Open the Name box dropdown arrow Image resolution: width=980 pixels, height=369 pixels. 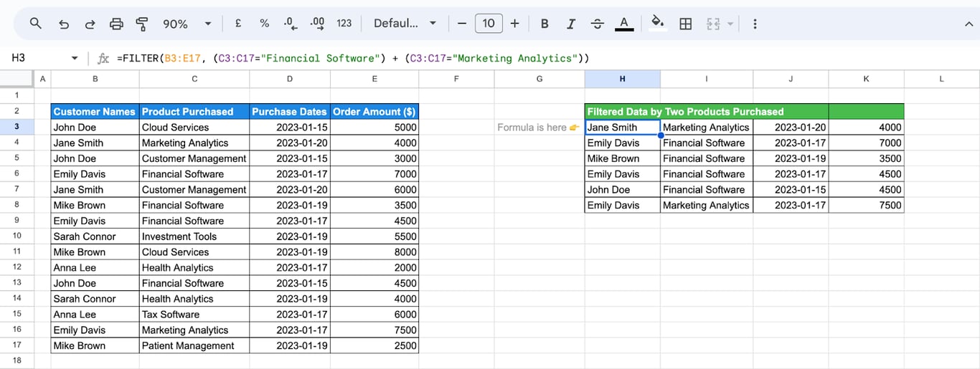(74, 58)
